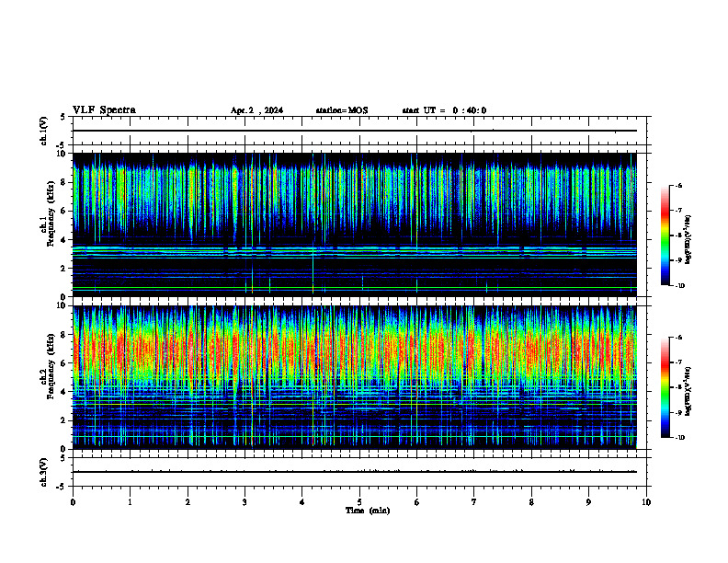Click the "10" tick label on time axis
Viewport: 728px width, 563px height.
(646, 502)
